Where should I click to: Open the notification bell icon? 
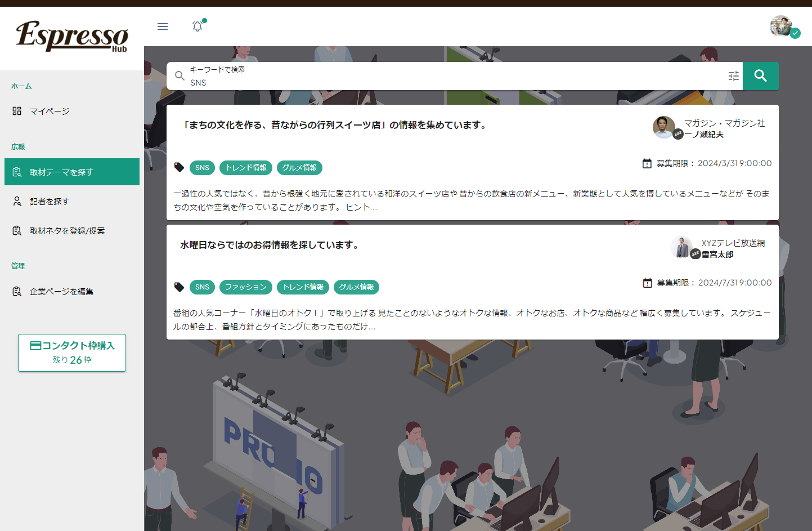[198, 26]
